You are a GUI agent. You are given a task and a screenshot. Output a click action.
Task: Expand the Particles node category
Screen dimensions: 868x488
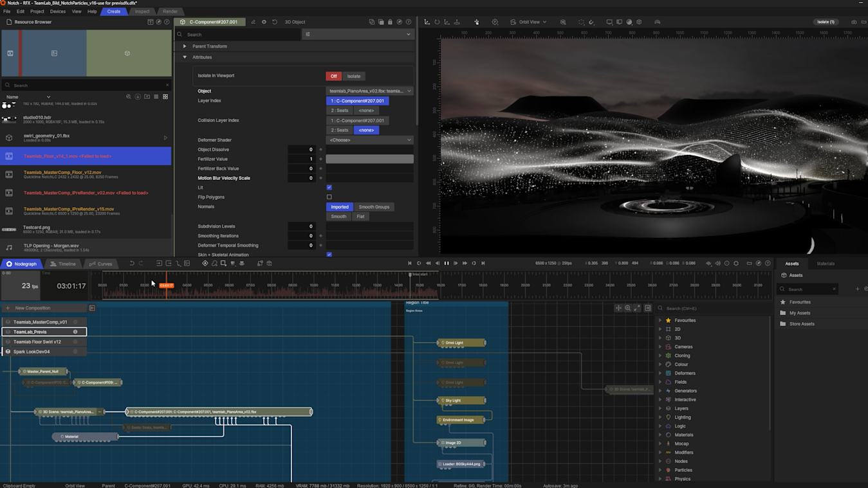point(660,470)
